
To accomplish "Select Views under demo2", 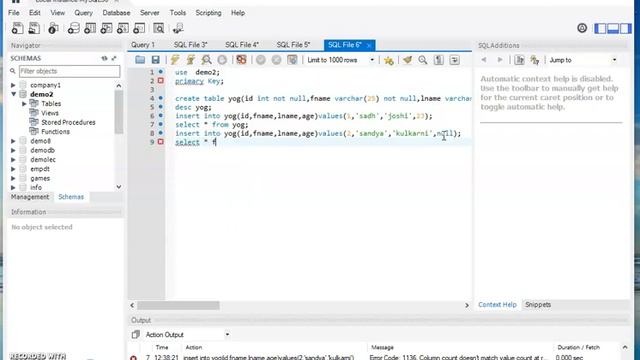I will click(50, 113).
